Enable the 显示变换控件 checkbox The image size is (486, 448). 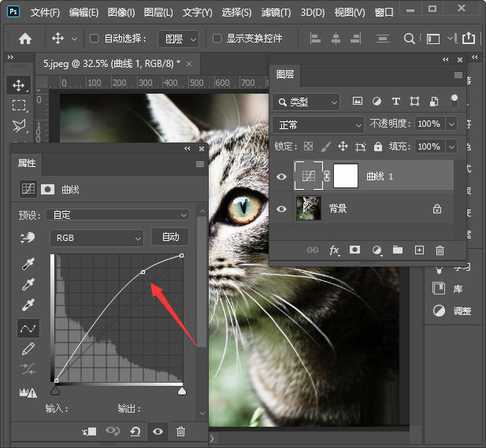pos(217,39)
